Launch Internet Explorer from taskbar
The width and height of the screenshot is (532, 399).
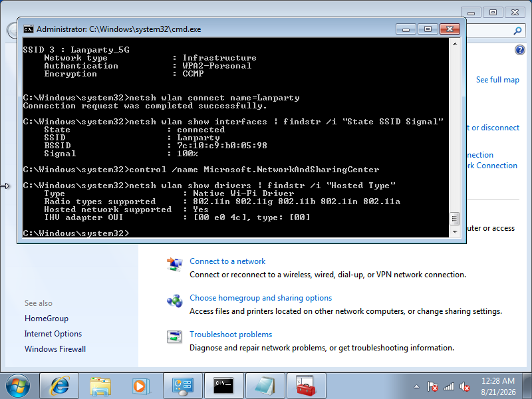tap(59, 386)
